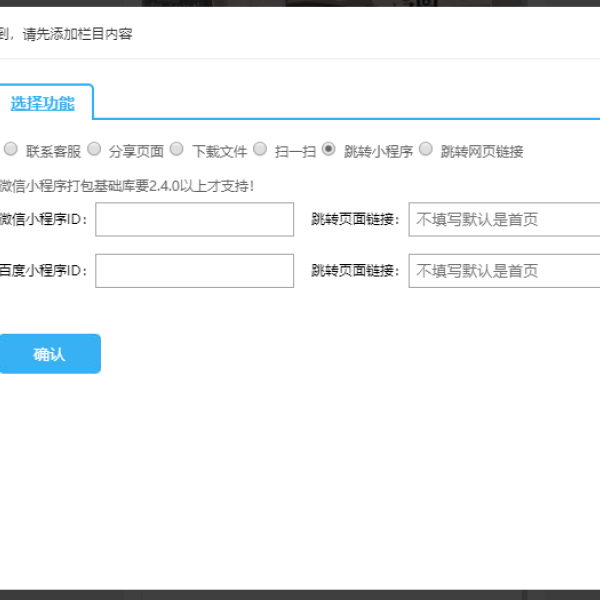This screenshot has width=600, height=600.
Task: Click the 跳转页面链接 field in the 微信 row
Action: point(504,220)
